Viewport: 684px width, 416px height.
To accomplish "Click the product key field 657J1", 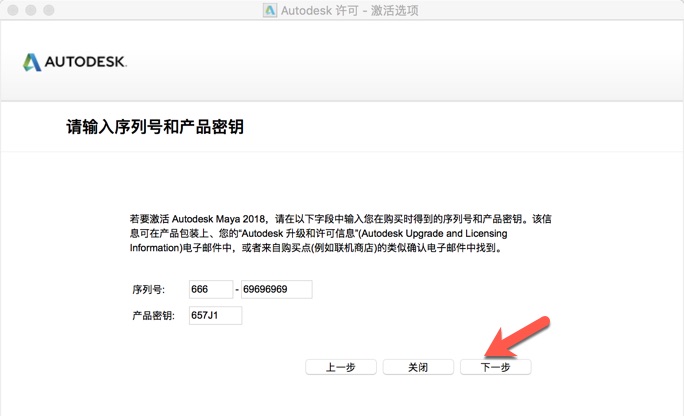I will [215, 315].
